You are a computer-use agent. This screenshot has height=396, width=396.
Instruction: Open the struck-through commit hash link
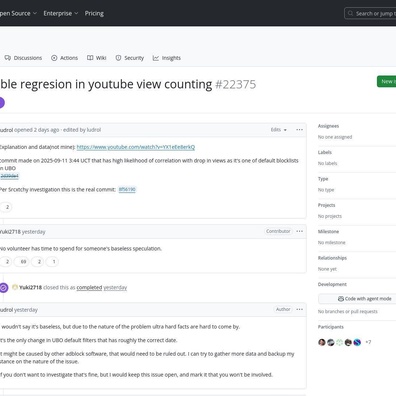[10, 176]
